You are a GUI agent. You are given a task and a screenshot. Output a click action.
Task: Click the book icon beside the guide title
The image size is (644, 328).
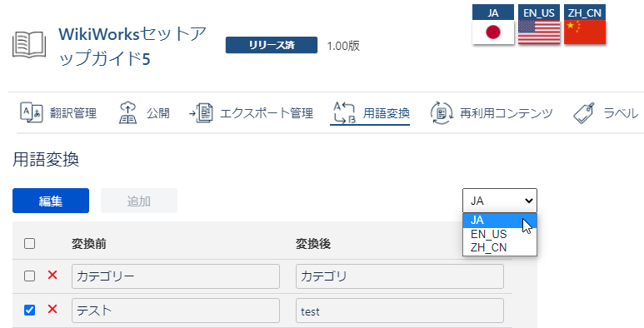[x=29, y=44]
